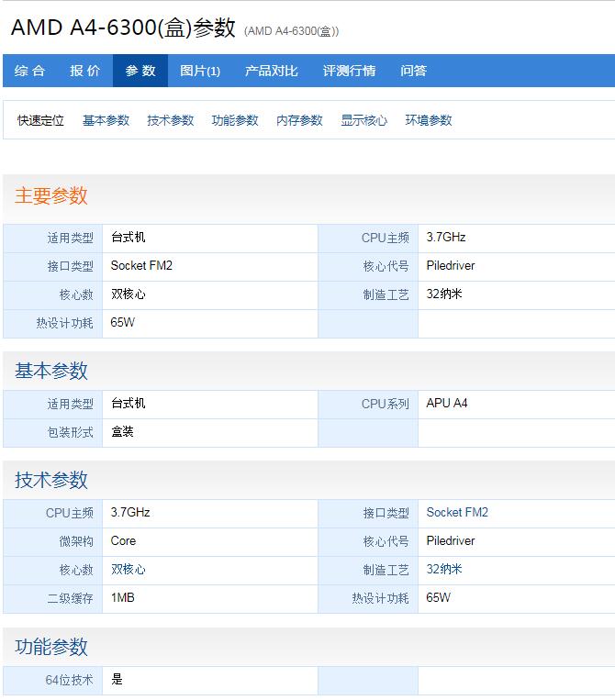This screenshot has width=615, height=700.
Task: Open the 综合 tab
Action: (29, 71)
